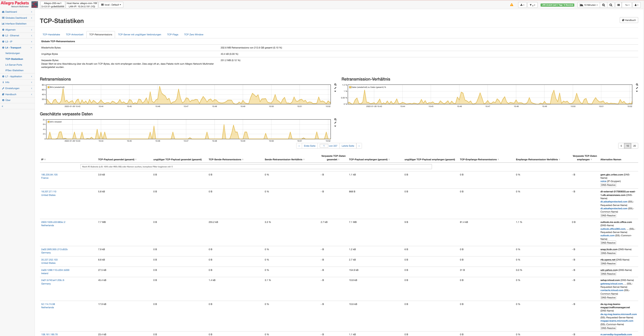644x336 pixels.
Task: Click the magnifier icon beside the Retransmissions chart
Action: pos(335,85)
